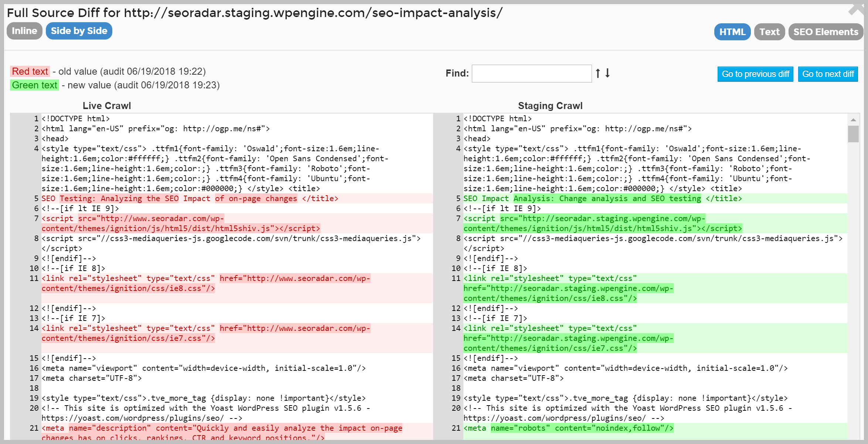Open the HTML diff tab

pos(732,32)
